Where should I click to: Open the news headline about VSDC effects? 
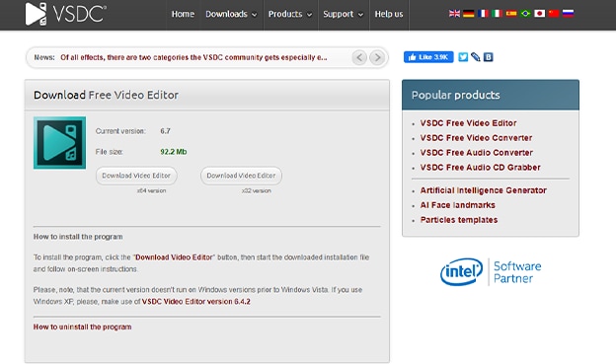193,57
